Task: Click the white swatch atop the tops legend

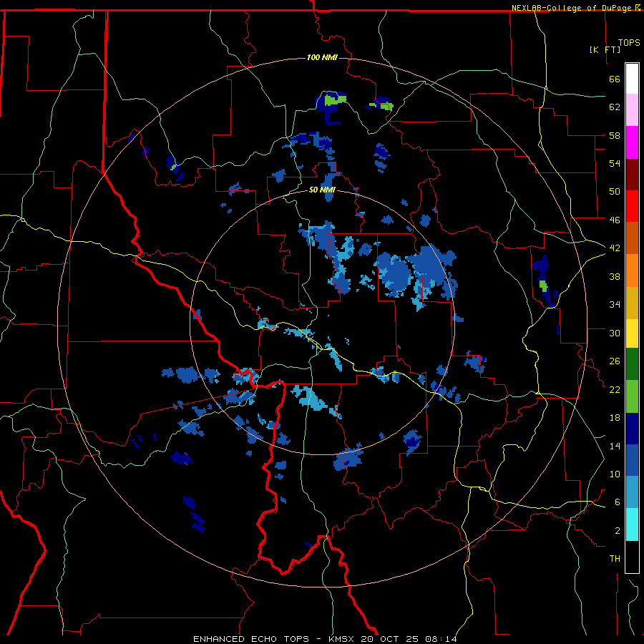Action: tap(632, 79)
